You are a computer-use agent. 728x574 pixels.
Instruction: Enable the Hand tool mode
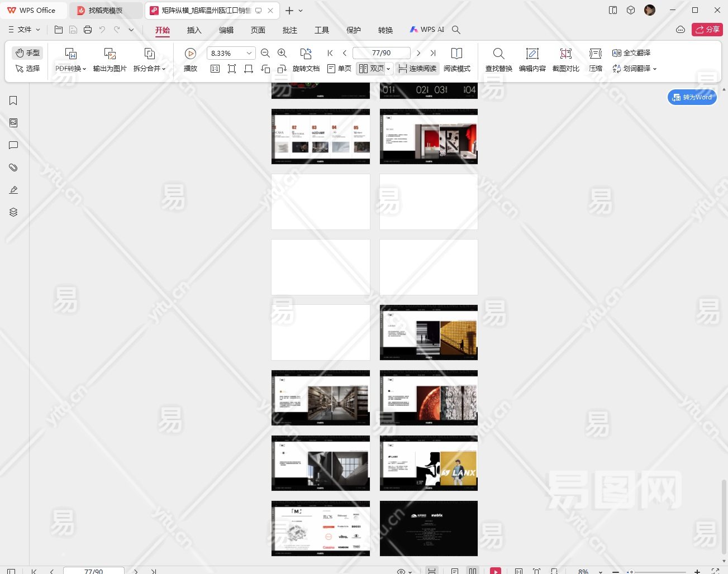28,53
